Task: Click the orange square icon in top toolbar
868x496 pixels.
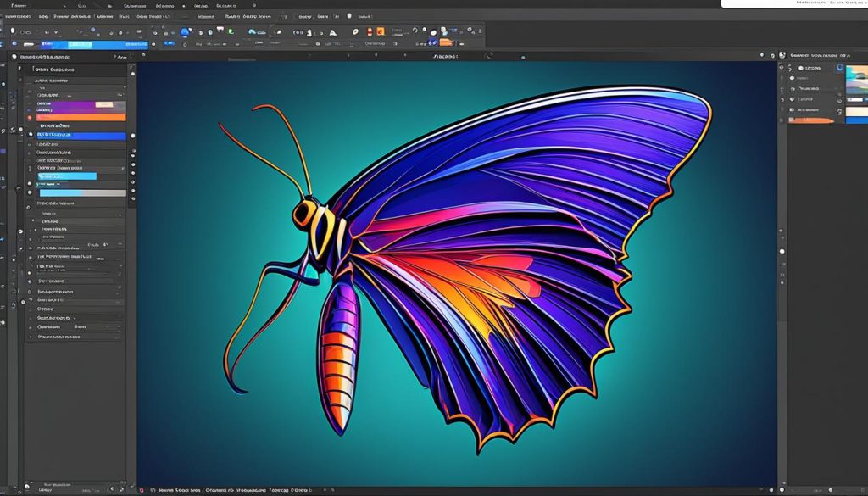Action: coord(381,31)
